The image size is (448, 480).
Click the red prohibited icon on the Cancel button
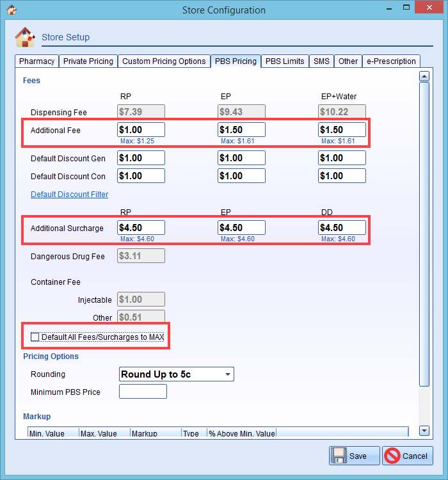pyautogui.click(x=392, y=456)
